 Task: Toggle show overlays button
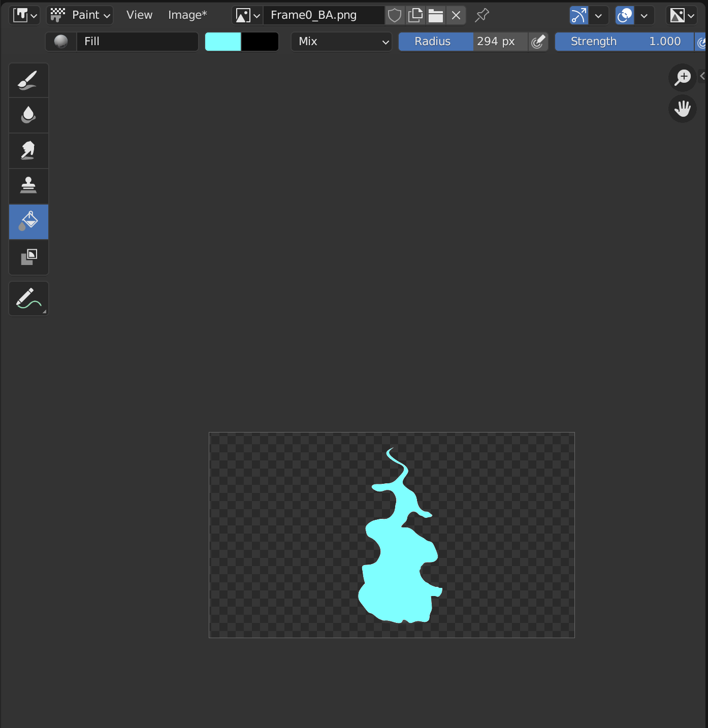pyautogui.click(x=625, y=15)
